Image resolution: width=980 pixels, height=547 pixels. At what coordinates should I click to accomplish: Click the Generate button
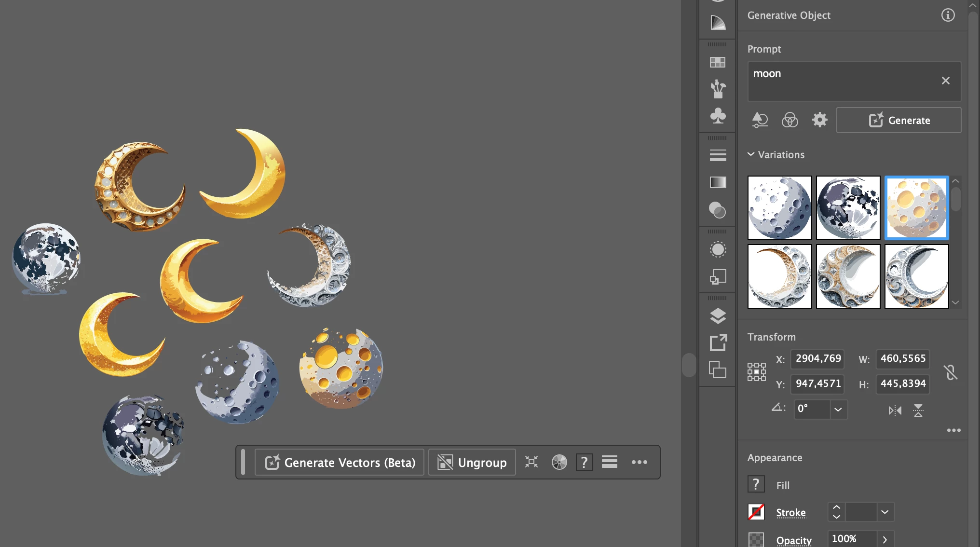898,120
